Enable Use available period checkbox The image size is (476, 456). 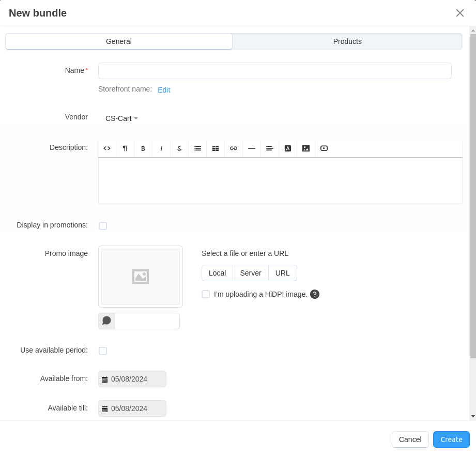103,351
